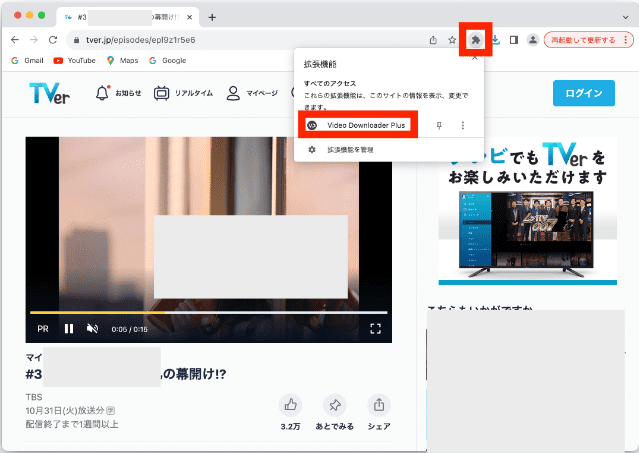Open the extensions puzzle icon

pyautogui.click(x=476, y=40)
